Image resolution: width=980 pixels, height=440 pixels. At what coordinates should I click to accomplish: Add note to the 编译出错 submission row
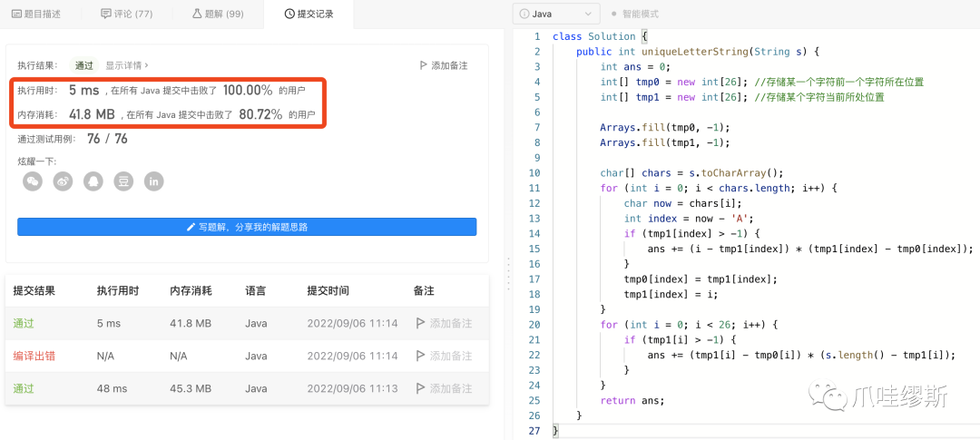443,356
